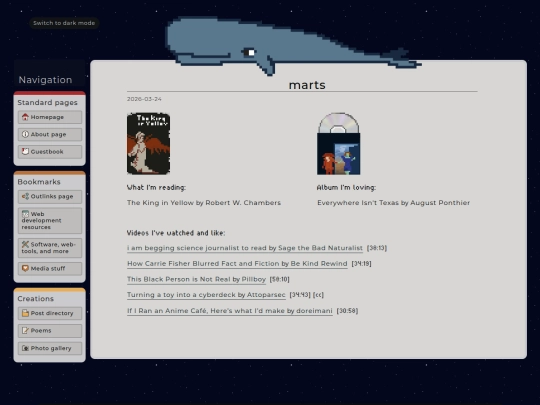Open the Sage the Bad Naturalist video link

(x=245, y=248)
